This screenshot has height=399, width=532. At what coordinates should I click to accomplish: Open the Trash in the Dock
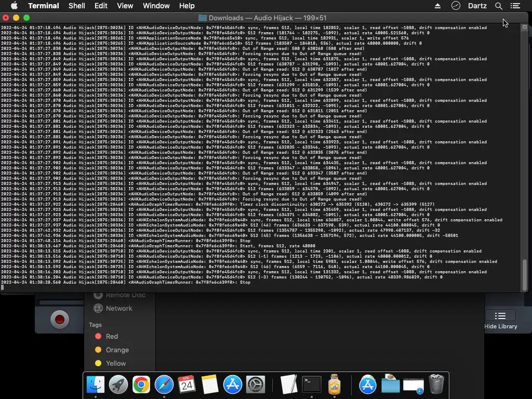click(x=436, y=384)
